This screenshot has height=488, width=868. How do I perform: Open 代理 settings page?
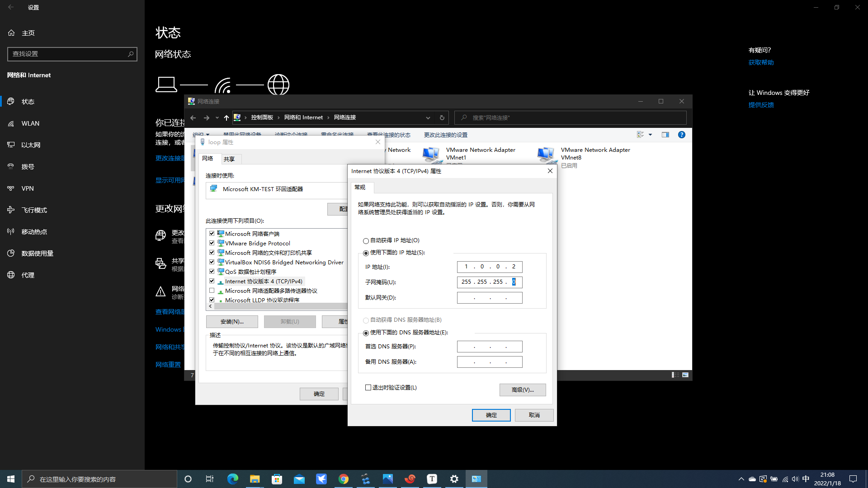point(72,275)
